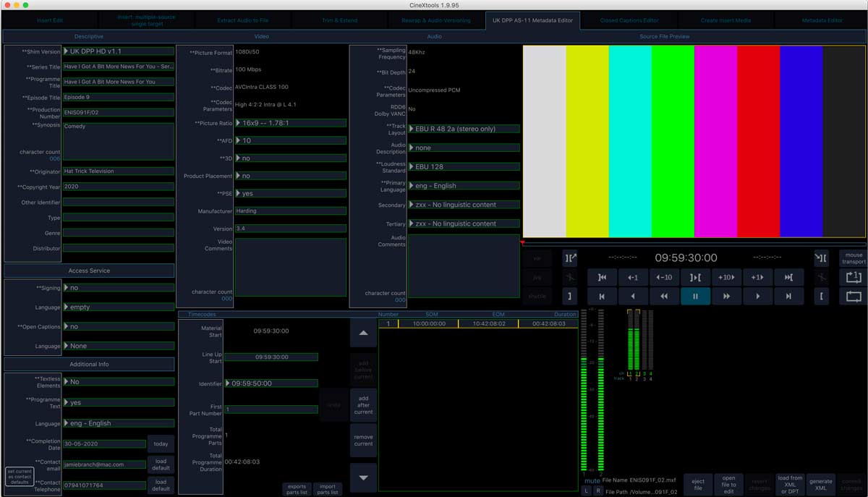This screenshot has width=868, height=497.
Task: Click the go-to-in-point transport icon
Action: click(602, 277)
